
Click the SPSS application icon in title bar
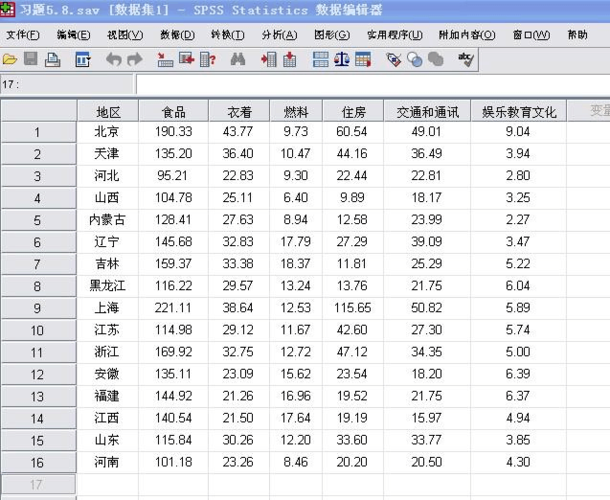(x=7, y=9)
